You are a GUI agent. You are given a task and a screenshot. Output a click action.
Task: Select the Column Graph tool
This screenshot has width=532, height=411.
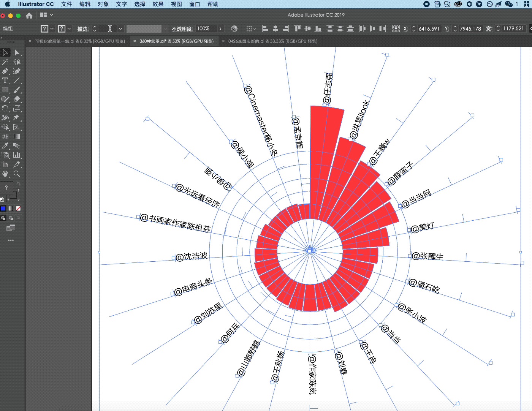[17, 155]
